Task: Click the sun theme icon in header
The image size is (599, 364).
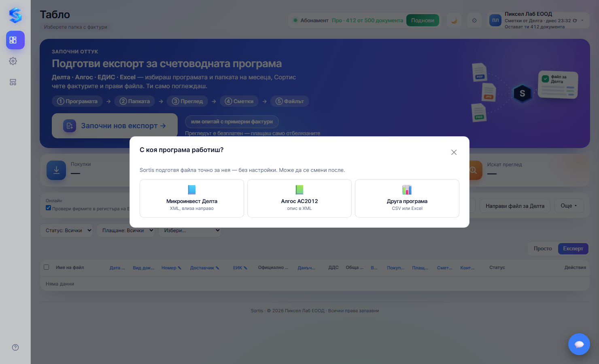Action: coord(474,20)
